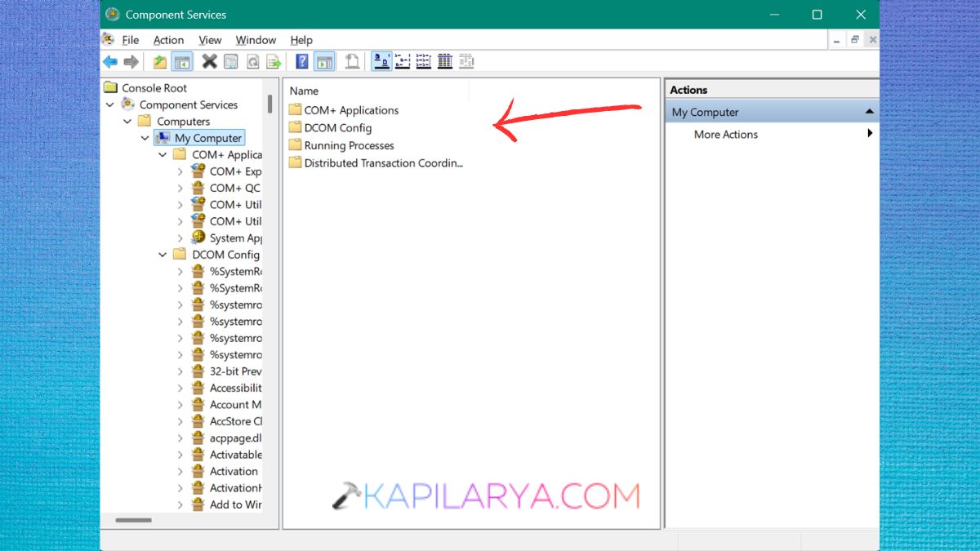980x551 pixels.
Task: Click the Computers folder icon in tree
Action: [x=145, y=121]
